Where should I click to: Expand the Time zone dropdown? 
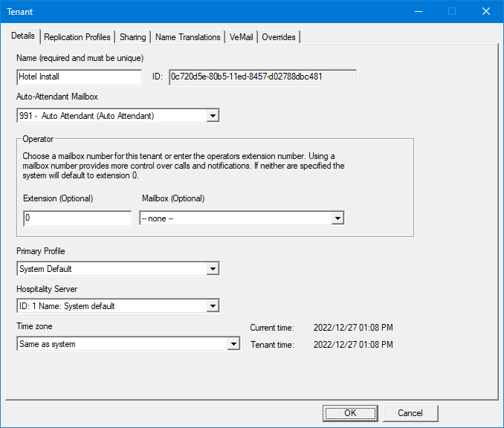[233, 344]
